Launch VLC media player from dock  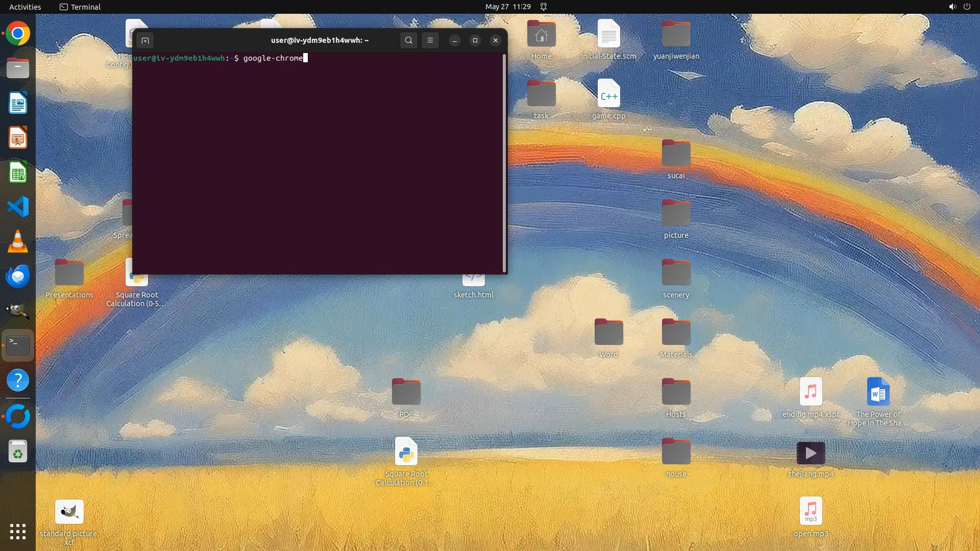pyautogui.click(x=18, y=241)
